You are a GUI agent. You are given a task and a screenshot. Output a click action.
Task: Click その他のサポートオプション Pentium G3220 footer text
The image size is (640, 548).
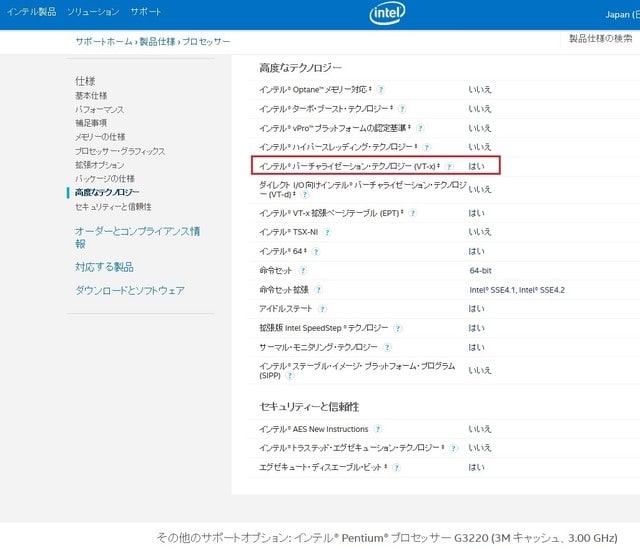tap(387, 538)
